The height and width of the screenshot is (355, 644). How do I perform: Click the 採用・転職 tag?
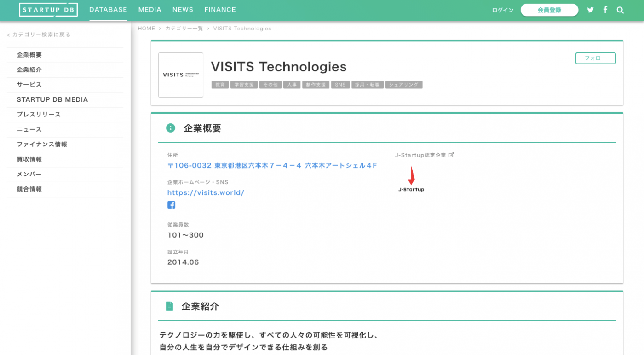tap(368, 85)
